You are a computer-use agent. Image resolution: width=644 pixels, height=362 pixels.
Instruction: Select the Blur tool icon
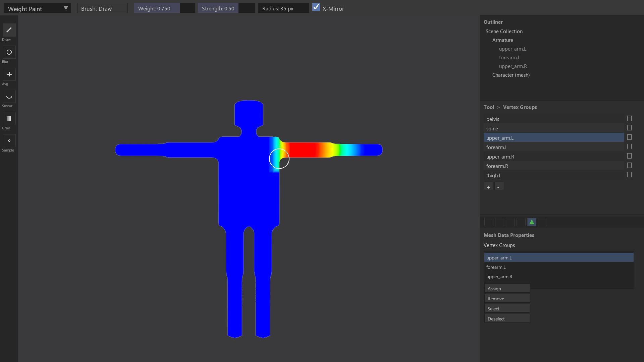click(x=9, y=52)
